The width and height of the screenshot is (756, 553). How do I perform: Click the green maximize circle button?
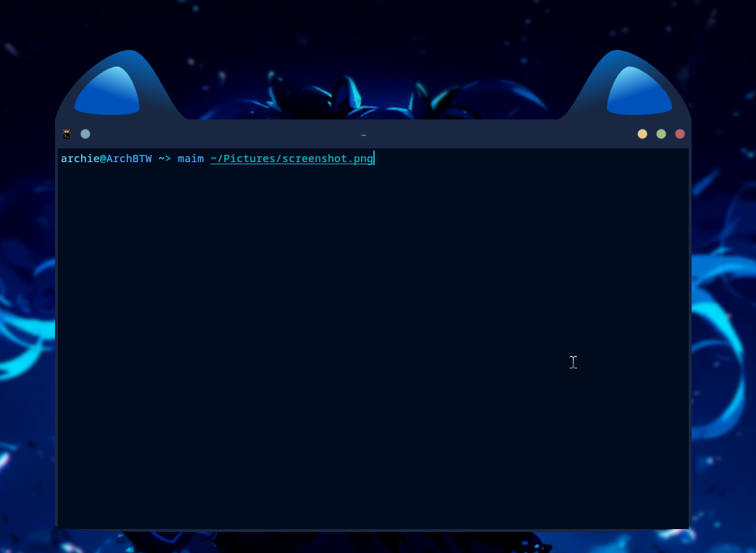click(661, 134)
